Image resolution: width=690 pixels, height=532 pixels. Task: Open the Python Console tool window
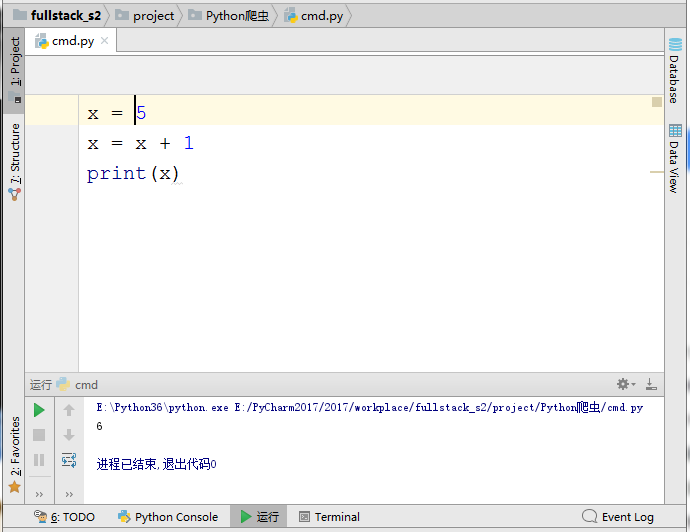[168, 517]
